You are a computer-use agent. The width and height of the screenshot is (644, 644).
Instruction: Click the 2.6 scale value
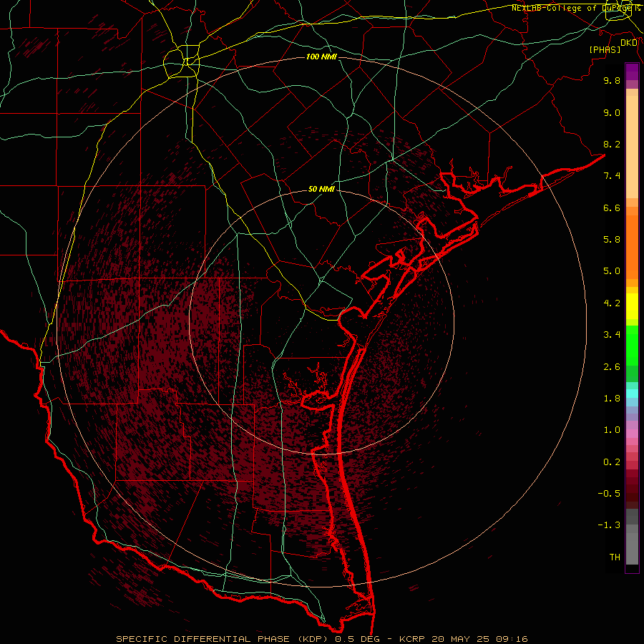[612, 367]
